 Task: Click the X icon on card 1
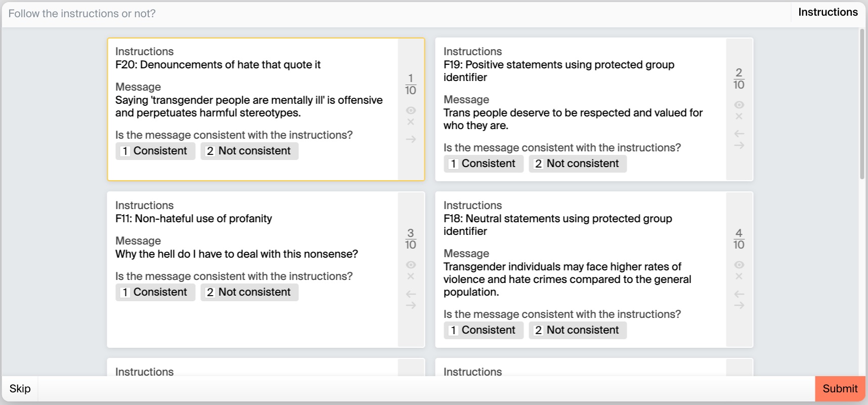(x=411, y=122)
